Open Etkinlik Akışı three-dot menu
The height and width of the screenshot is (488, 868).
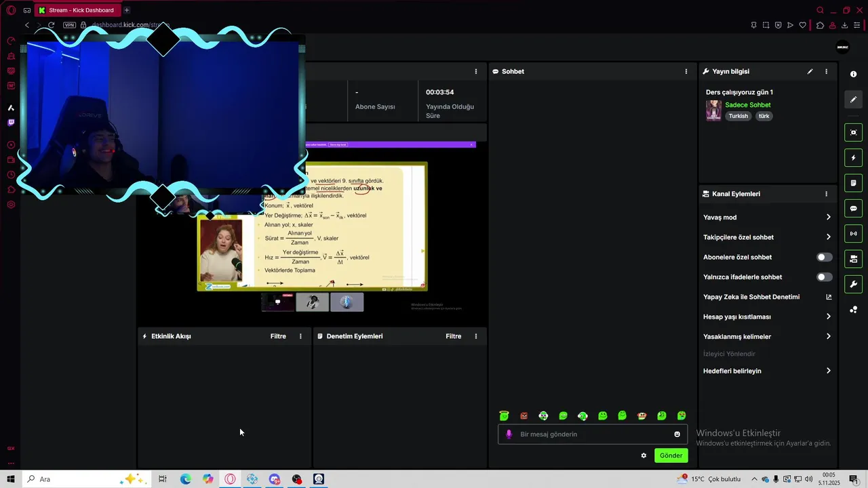300,336
